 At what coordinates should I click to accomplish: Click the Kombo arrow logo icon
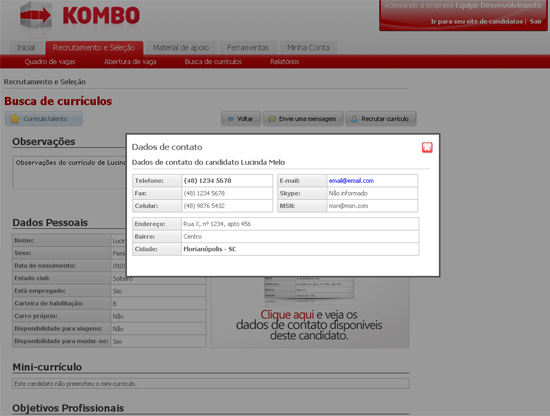click(36, 15)
